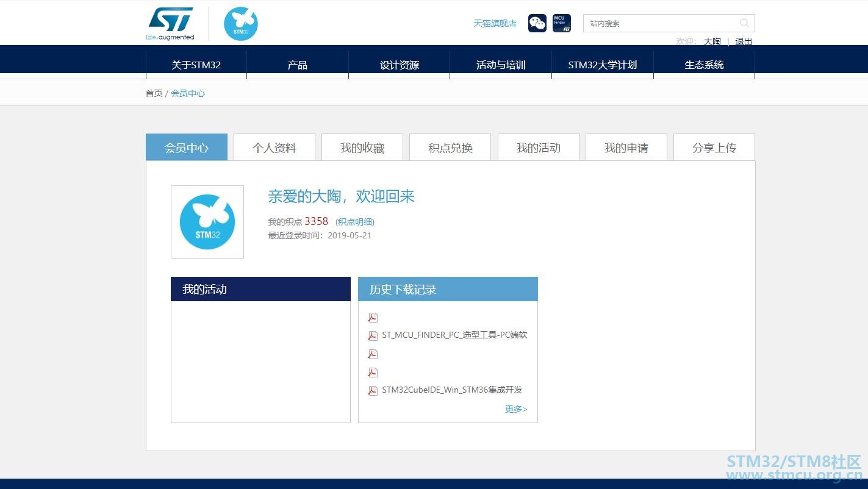This screenshot has width=868, height=489.
Task: Click the 历史下载记录 panel header
Action: 448,289
